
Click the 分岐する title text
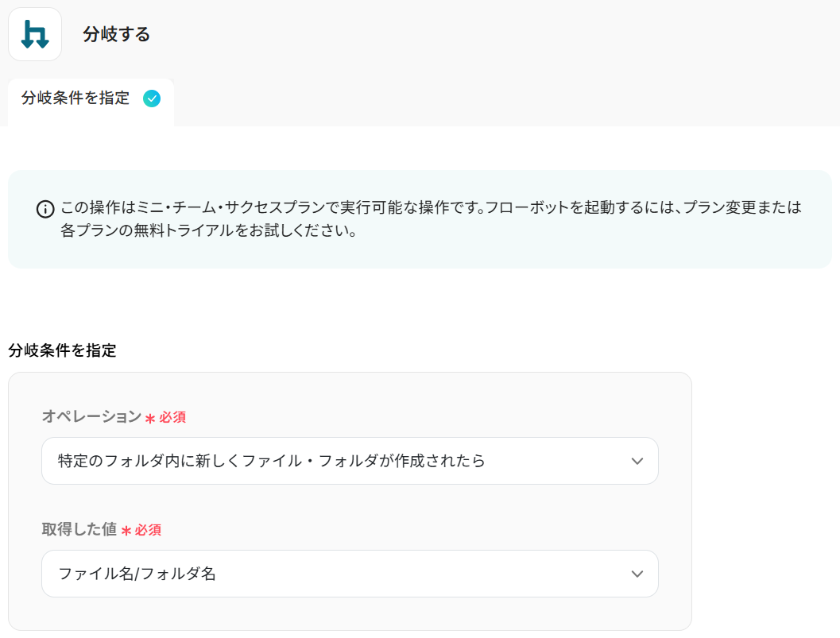point(116,34)
